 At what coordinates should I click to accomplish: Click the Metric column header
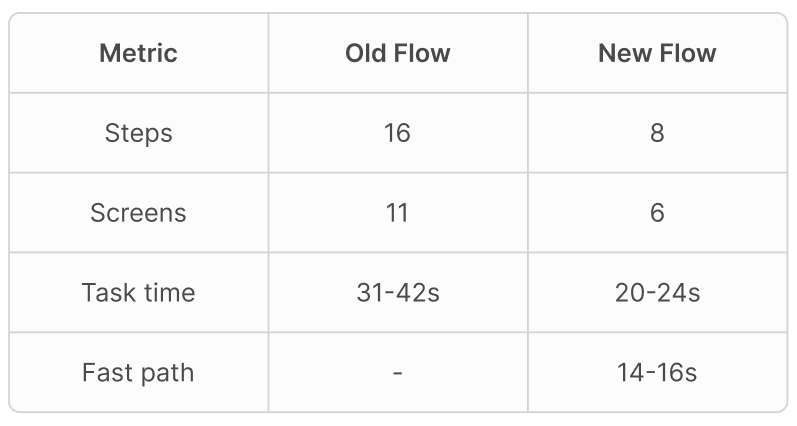coord(138,53)
